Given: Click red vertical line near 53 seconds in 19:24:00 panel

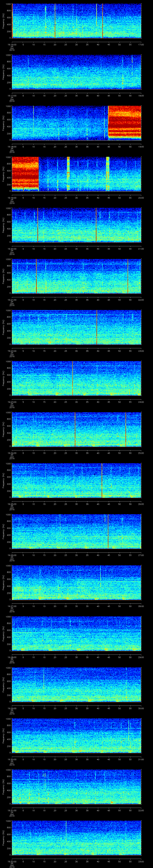Looking at the screenshot, I should tap(126, 429).
